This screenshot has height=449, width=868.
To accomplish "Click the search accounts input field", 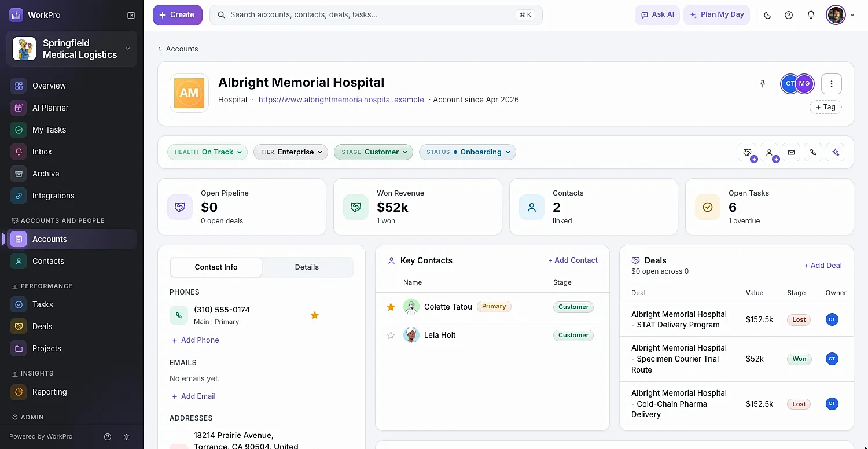I will tap(376, 15).
